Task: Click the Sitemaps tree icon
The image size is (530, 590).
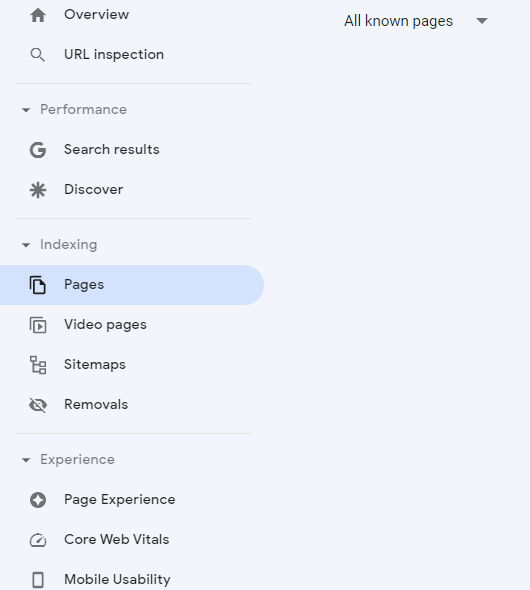Action: (x=38, y=365)
